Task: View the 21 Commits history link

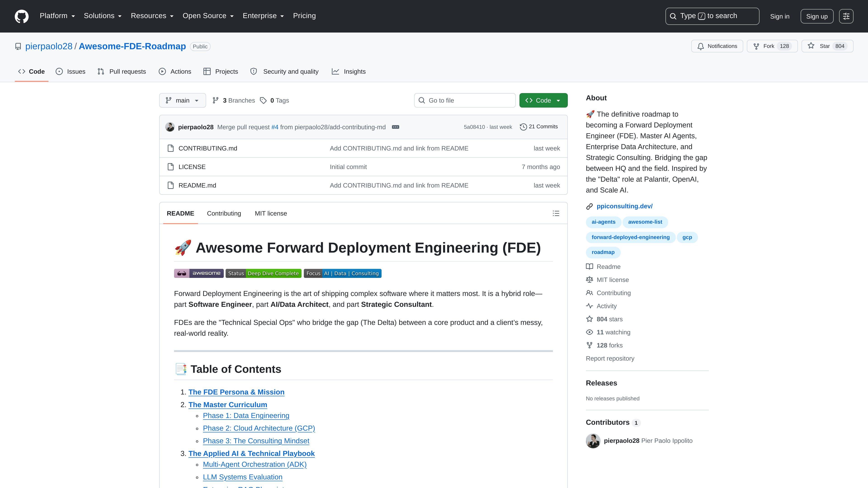Action: (539, 127)
